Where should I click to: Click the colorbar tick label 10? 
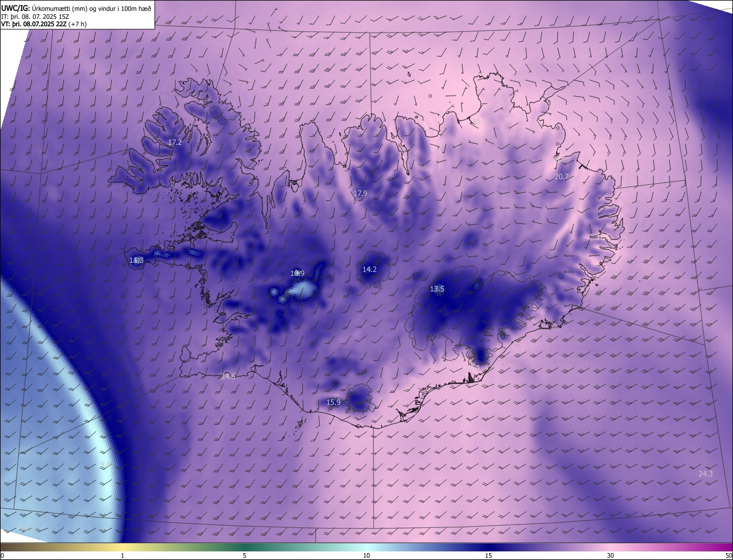(366, 556)
